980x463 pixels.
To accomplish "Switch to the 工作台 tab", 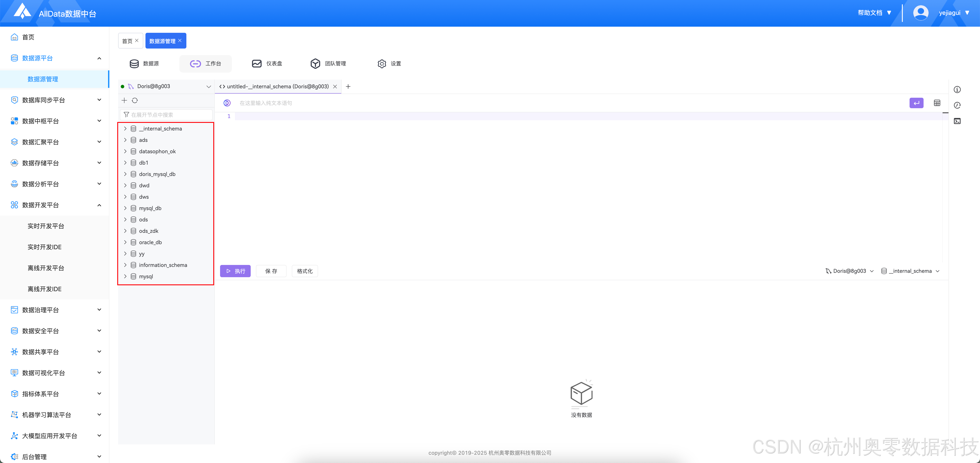I will [x=205, y=63].
